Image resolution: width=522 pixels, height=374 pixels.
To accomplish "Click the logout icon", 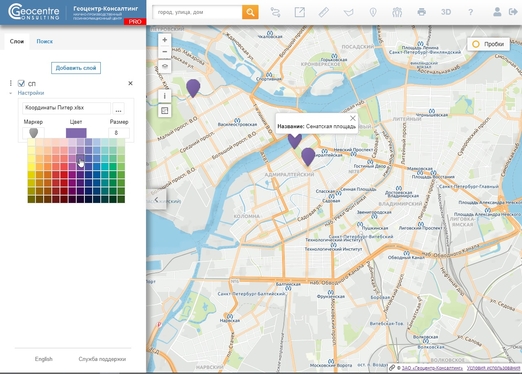I will [x=513, y=12].
